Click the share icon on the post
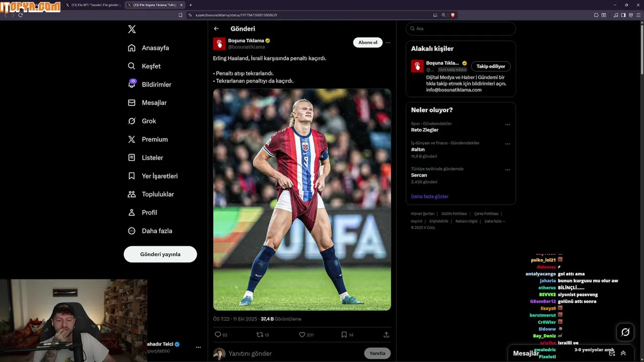 [x=386, y=334]
